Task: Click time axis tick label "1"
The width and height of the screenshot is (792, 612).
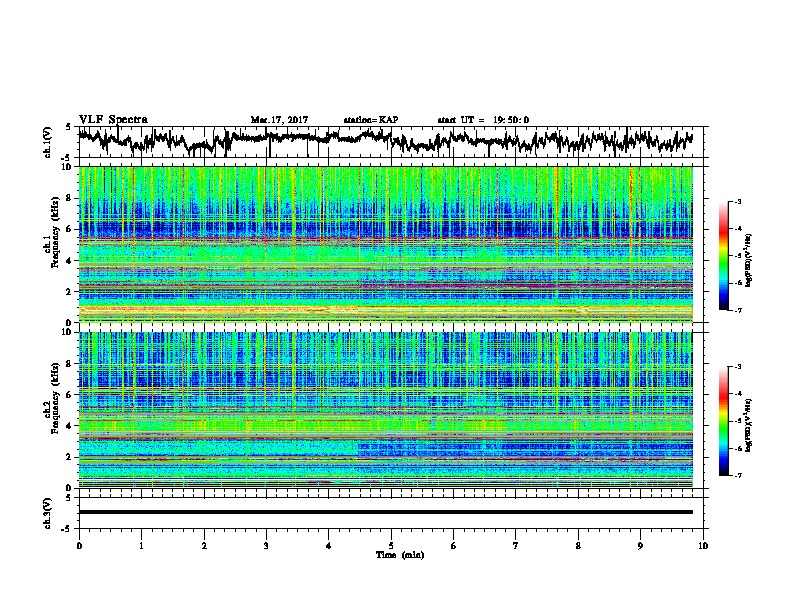Action: pyautogui.click(x=141, y=546)
